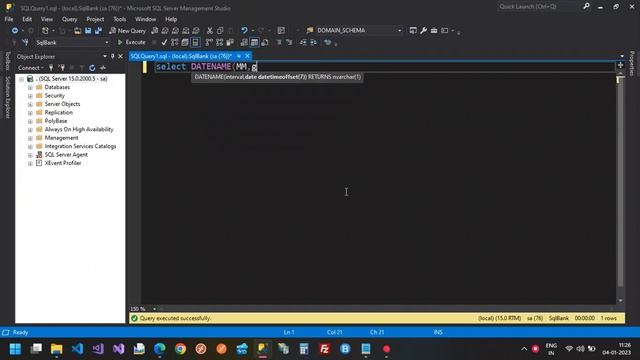
Task: Click the Execute button
Action: coord(131,42)
